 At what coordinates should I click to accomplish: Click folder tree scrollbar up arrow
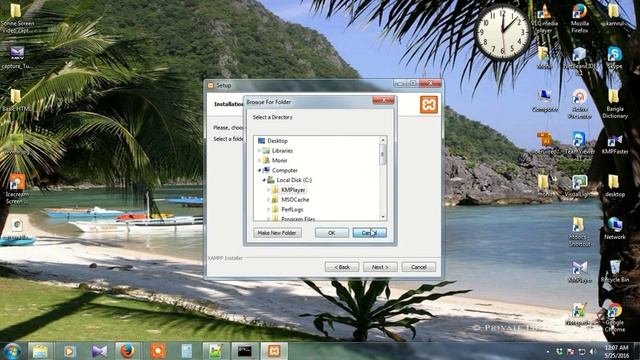pyautogui.click(x=383, y=140)
